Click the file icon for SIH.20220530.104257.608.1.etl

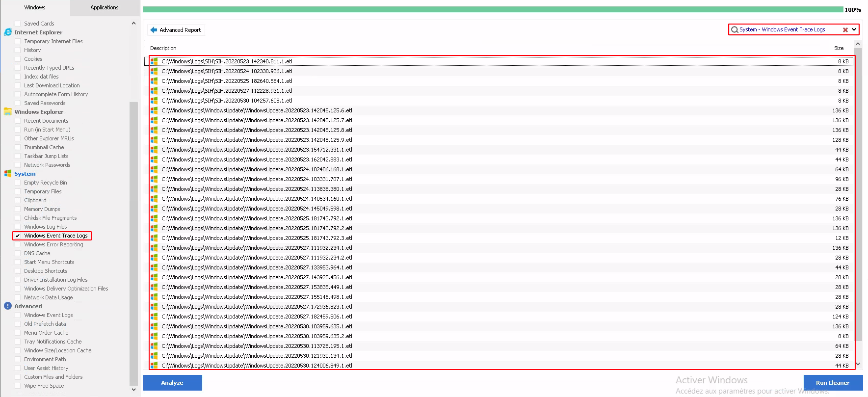(x=154, y=101)
